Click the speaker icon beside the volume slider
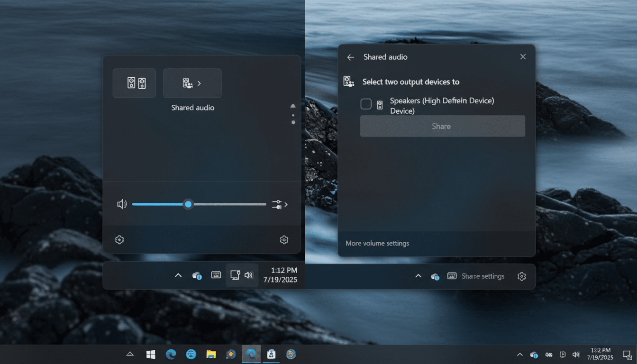This screenshot has width=637, height=364. point(122,204)
